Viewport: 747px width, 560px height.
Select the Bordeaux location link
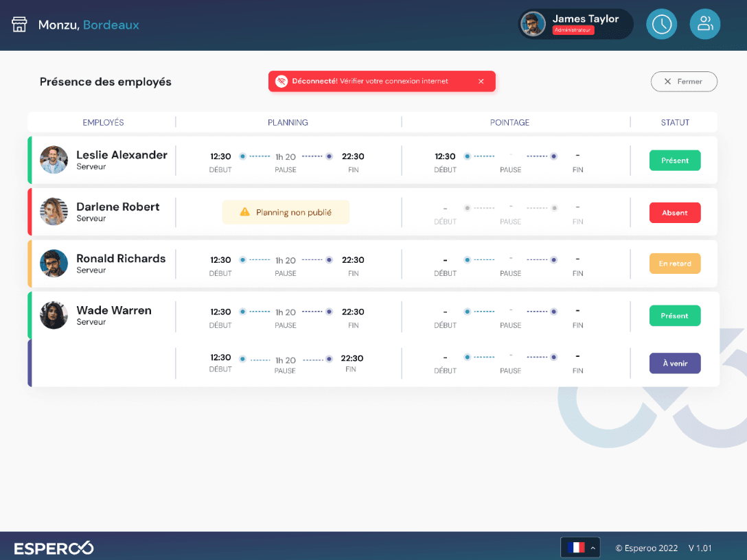(111, 25)
